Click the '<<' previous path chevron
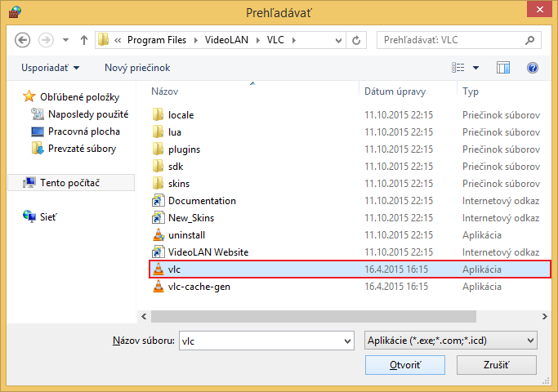The width and height of the screenshot is (558, 392). [x=118, y=40]
